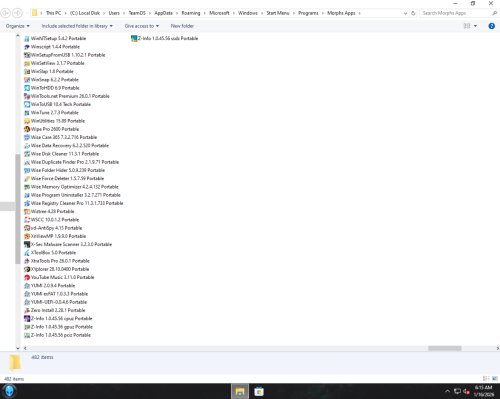Click the WinTools.net Premium 26.0.1 icon
This screenshot has width=500, height=399.
pos(27,96)
